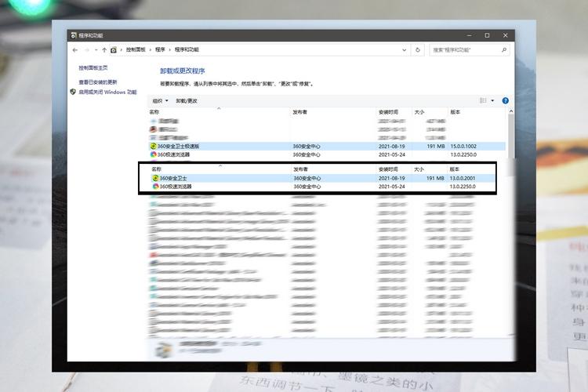This screenshot has height=392, width=588.
Task: Click the Back arrow in the navigation bar
Action: (x=75, y=50)
